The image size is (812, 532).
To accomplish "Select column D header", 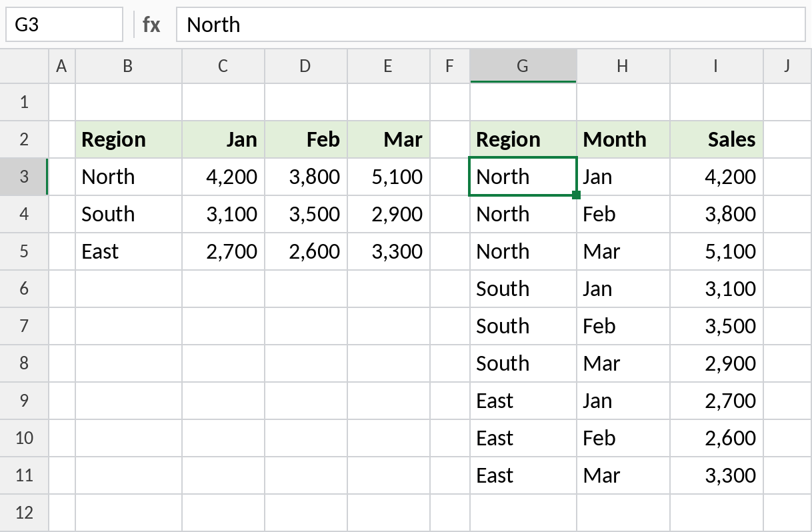I will pyautogui.click(x=306, y=65).
